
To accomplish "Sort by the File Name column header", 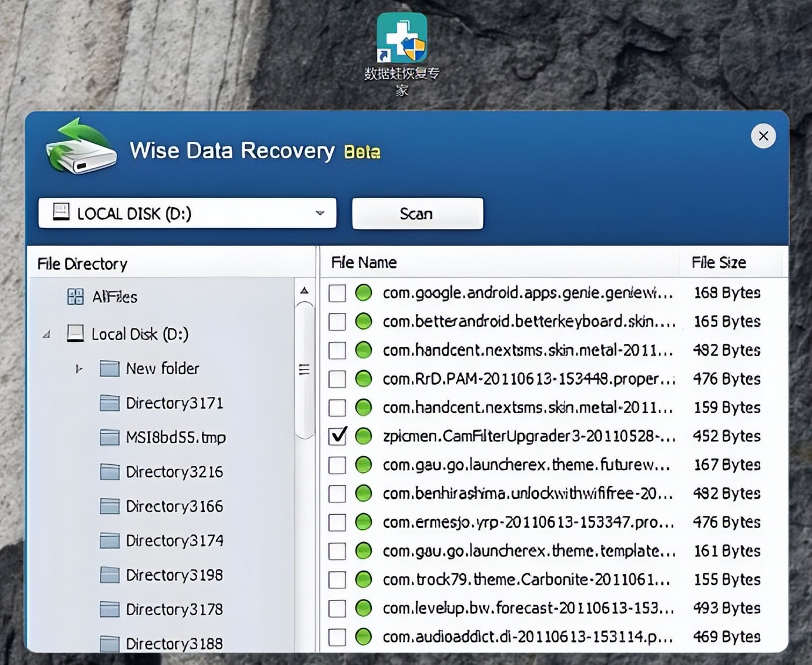I will (500, 262).
